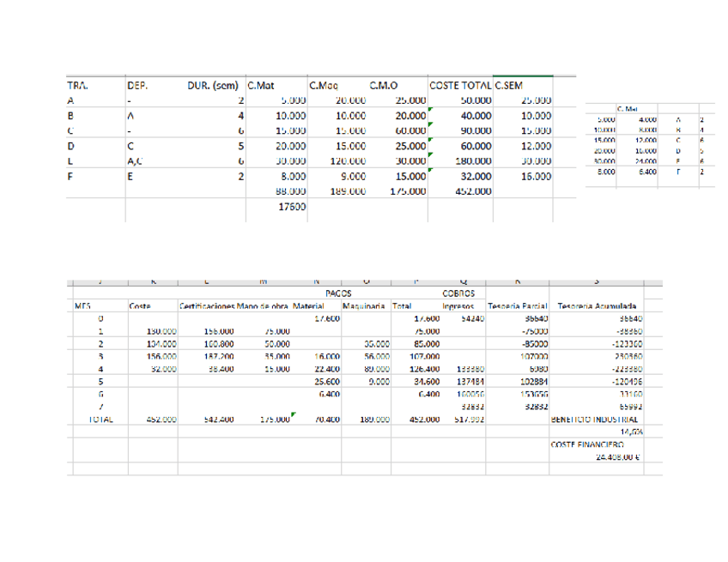Select the DUR. (sem) header cell
The image size is (728, 562).
(214, 86)
